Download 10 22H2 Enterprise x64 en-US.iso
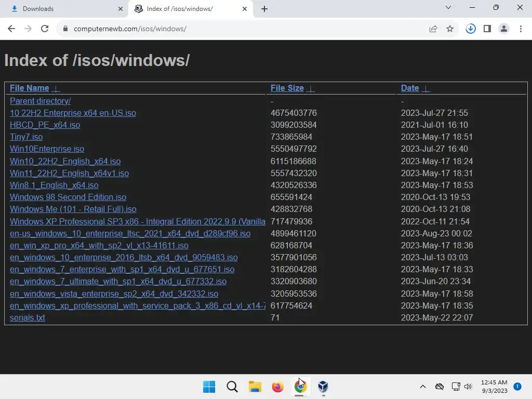The height and width of the screenshot is (399, 532). pyautogui.click(x=73, y=113)
